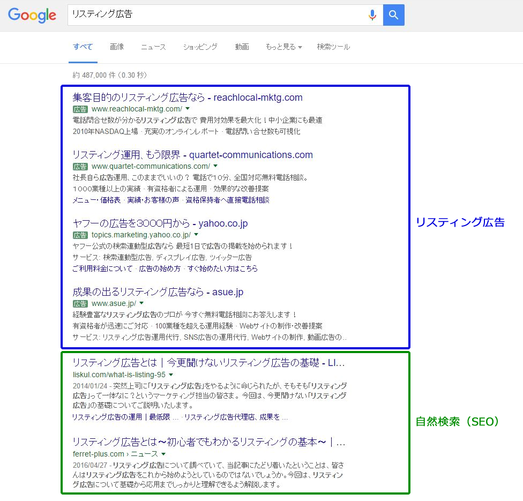Image resolution: width=523 pixels, height=501 pixels.
Task: Expand arrow next to www.reachlocal-mktg.com
Action: point(187,108)
